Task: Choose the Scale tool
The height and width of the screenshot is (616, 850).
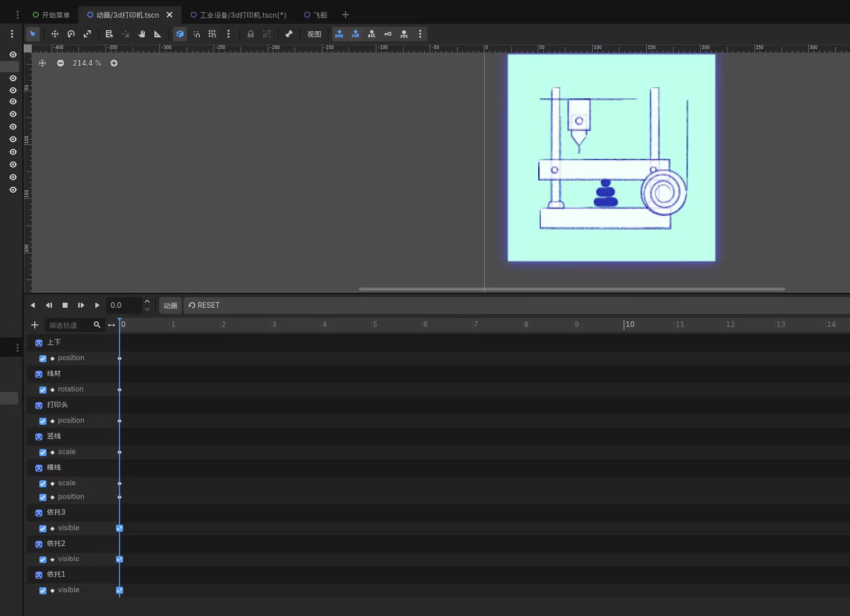Action: click(x=87, y=34)
